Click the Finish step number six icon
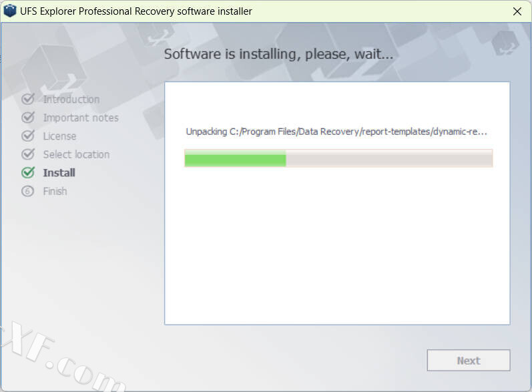Viewport: 532px width, 392px height. tap(27, 191)
